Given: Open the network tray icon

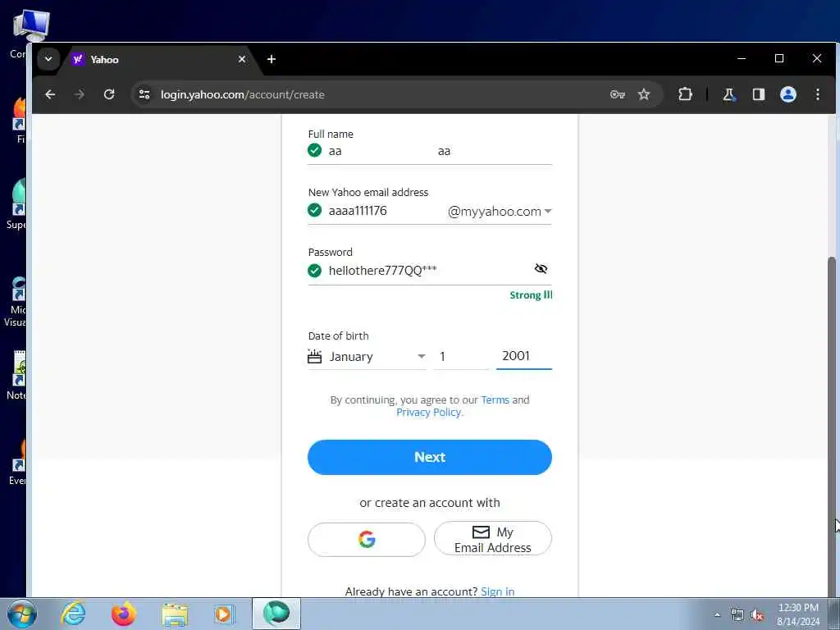Looking at the screenshot, I should (x=737, y=614).
